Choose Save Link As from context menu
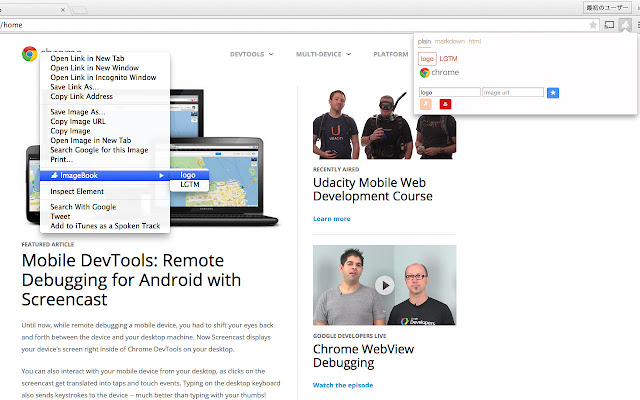The width and height of the screenshot is (640, 400). click(x=105, y=87)
